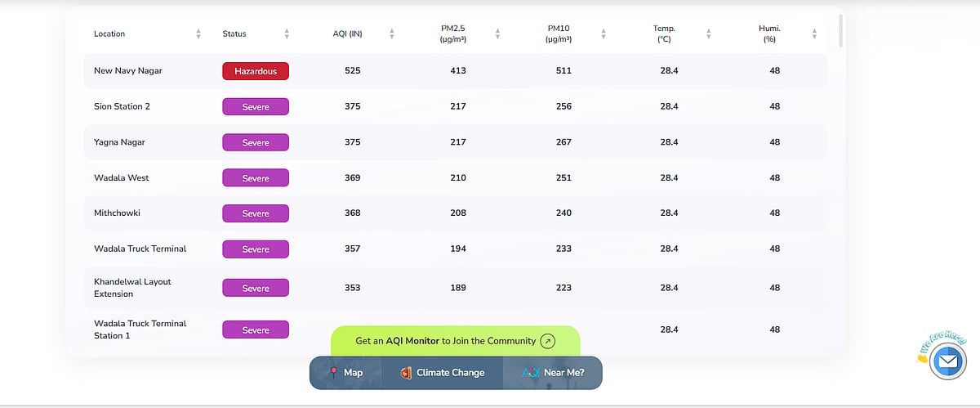980x408 pixels.
Task: Click Severe badge for Wadala Truck Terminal
Action: pyautogui.click(x=256, y=249)
